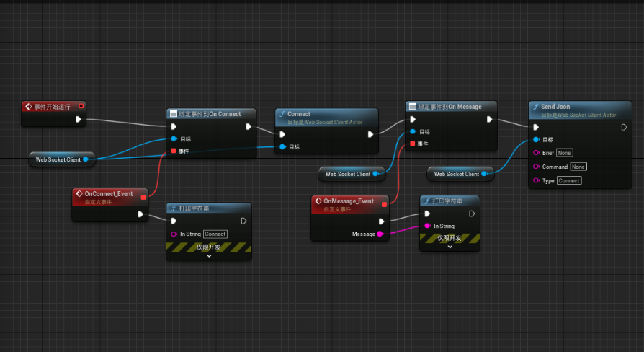
Task: Click the red delegate pin on 事件开始运行
Action: pyautogui.click(x=81, y=106)
